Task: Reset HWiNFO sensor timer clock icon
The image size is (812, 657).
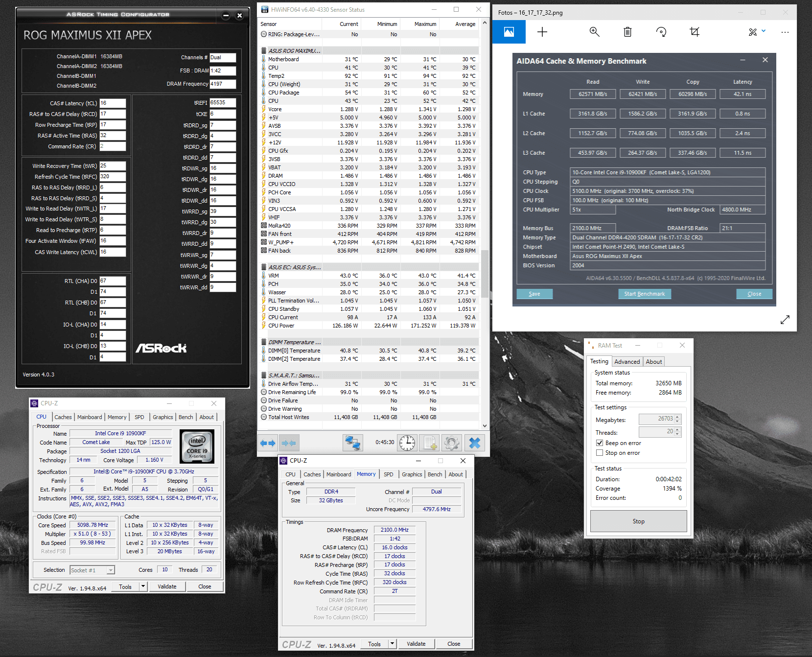Action: 407,443
